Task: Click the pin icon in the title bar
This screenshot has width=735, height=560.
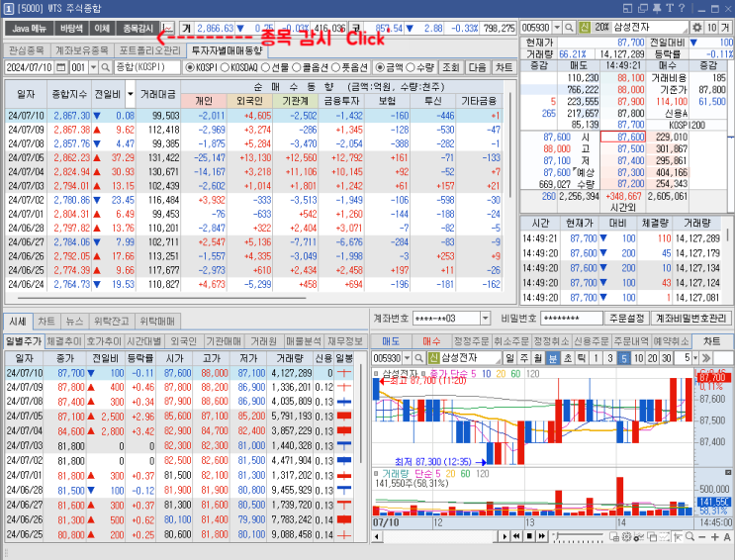Action: pyautogui.click(x=657, y=8)
